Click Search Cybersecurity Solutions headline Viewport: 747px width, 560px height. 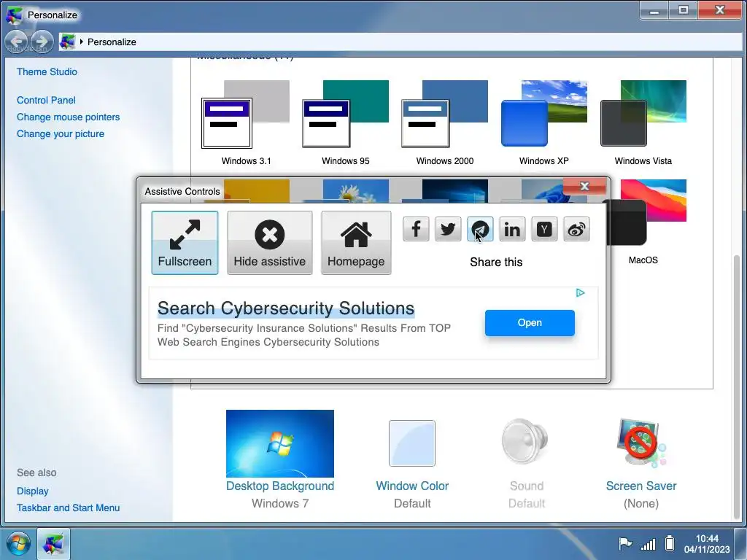286,308
